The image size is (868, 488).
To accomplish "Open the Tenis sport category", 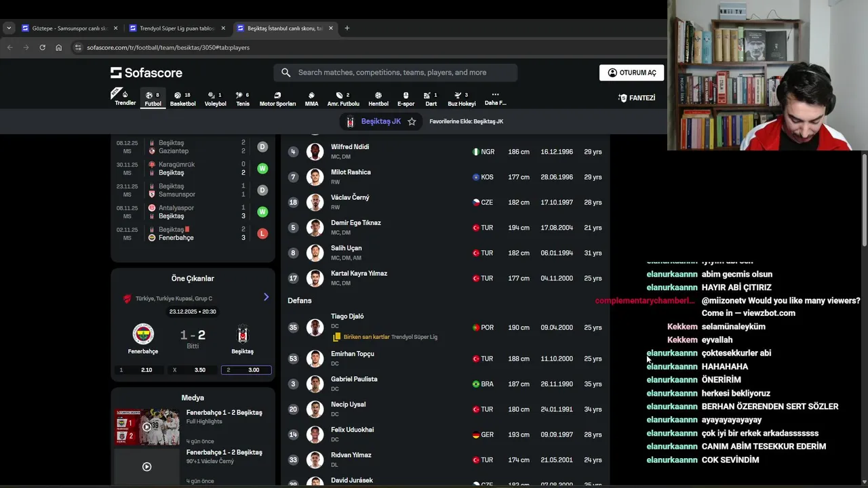I will click(x=243, y=99).
